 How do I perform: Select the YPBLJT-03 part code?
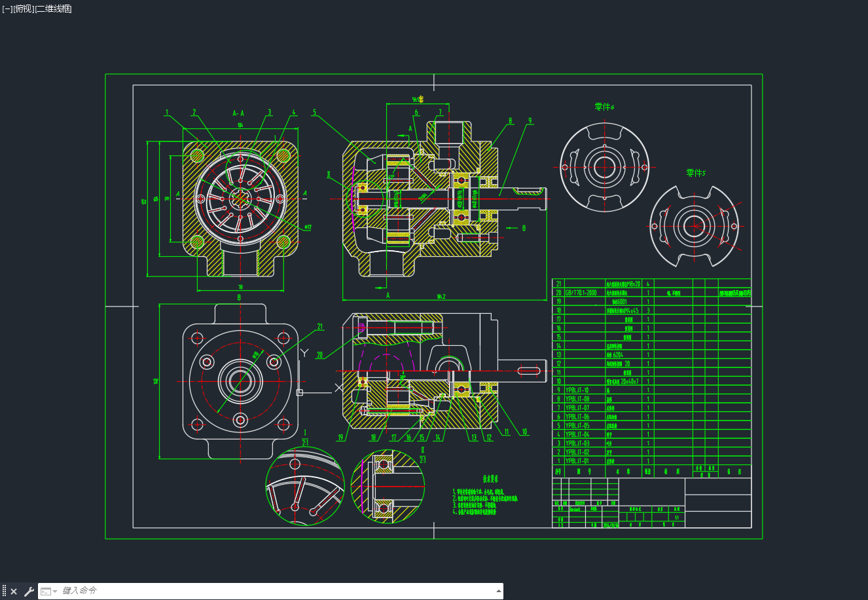(x=577, y=443)
